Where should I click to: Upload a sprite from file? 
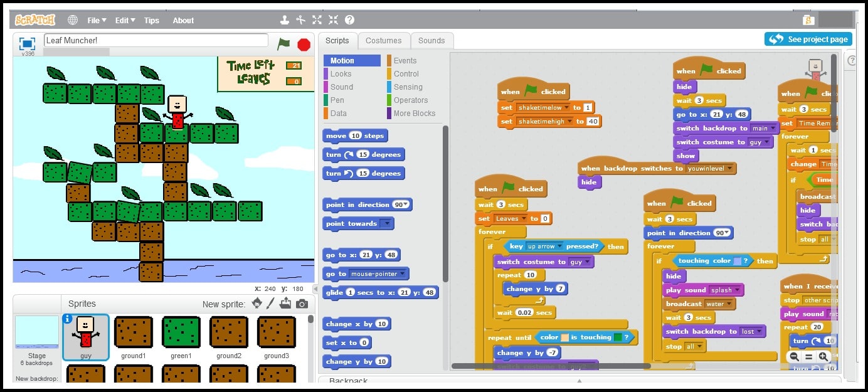(x=285, y=303)
